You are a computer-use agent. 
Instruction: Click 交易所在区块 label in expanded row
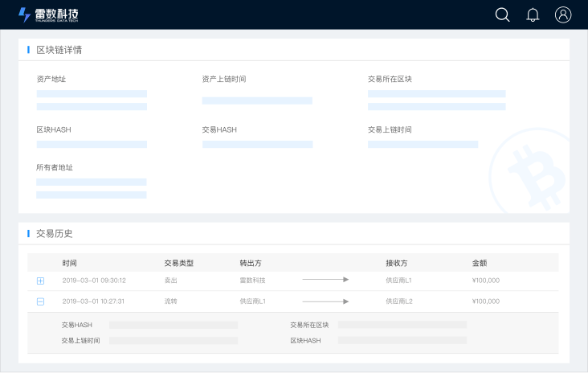pos(309,325)
